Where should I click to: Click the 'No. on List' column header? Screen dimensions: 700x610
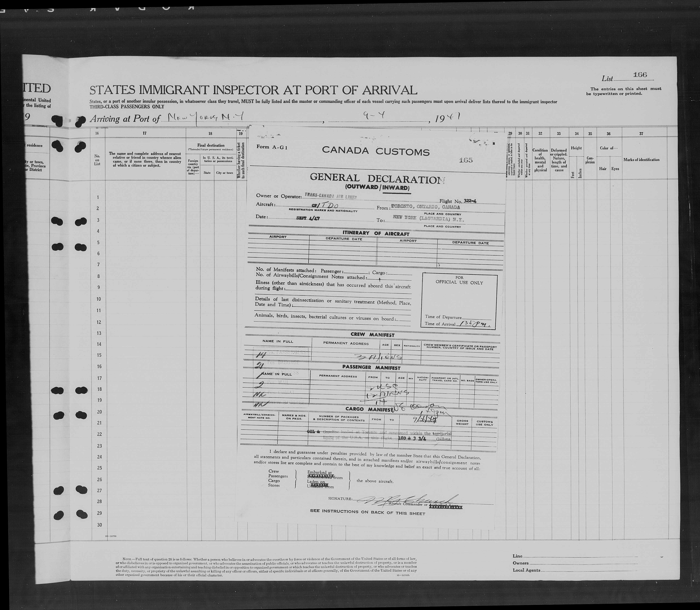coord(97,160)
